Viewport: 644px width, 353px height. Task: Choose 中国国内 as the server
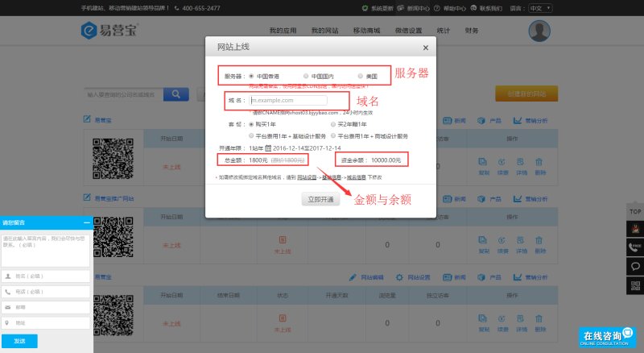[x=306, y=76]
